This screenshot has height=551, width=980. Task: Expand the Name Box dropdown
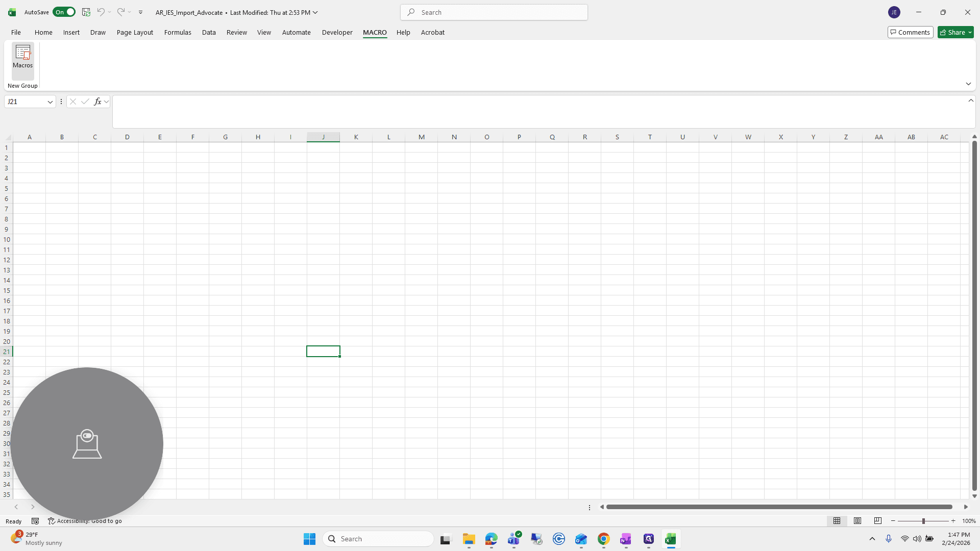pos(50,102)
